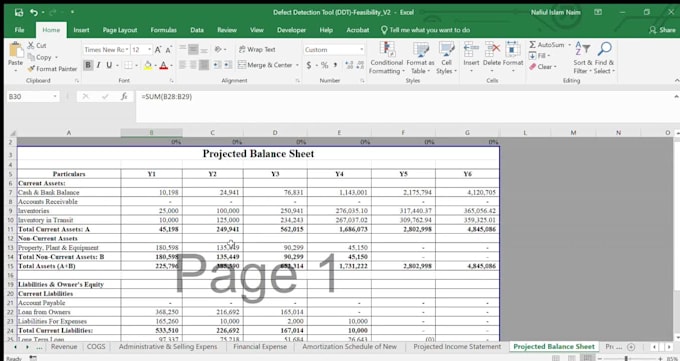Click the Accounting dollar format icon
Image resolution: width=680 pixels, height=361 pixels.
pos(309,65)
